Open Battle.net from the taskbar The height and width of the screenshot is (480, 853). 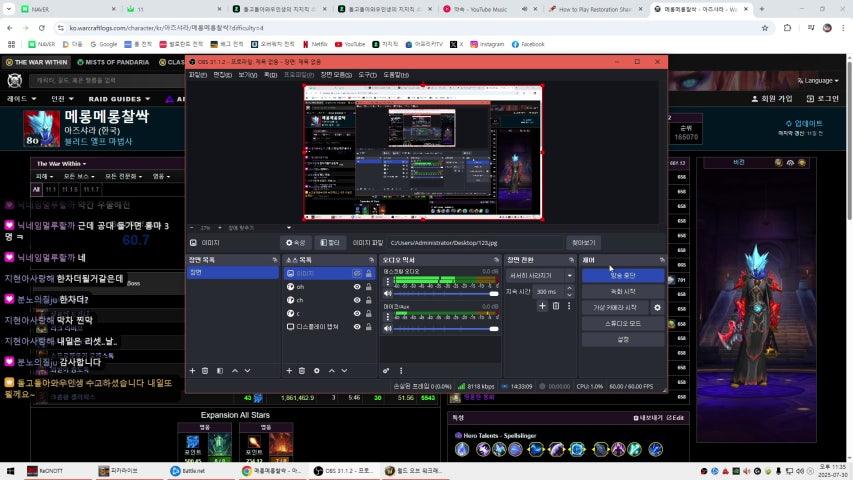188,471
